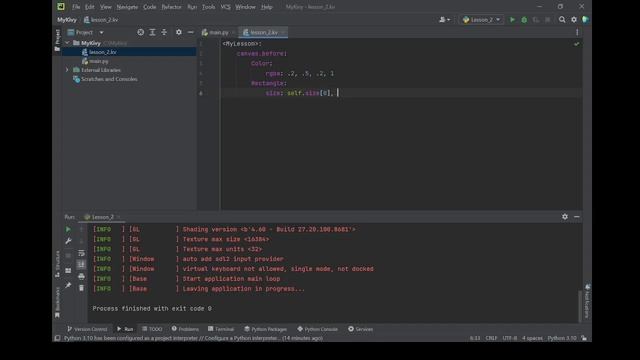Run Lesson_2 with the toolbar play button

(512, 20)
